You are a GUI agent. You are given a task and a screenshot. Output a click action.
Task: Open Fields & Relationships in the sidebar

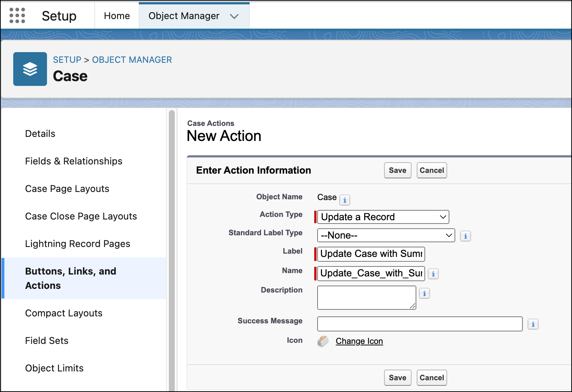(73, 161)
